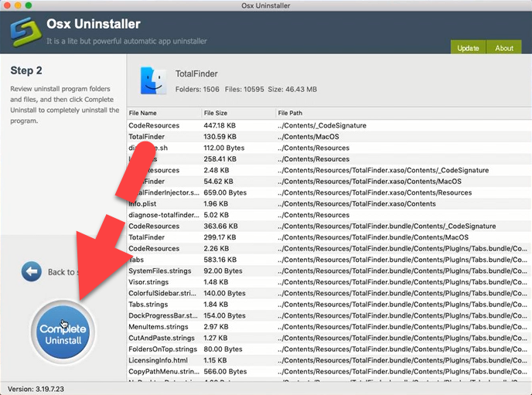
Task: Click the Version: 3.19.7.23 status text
Action: [x=36, y=389]
